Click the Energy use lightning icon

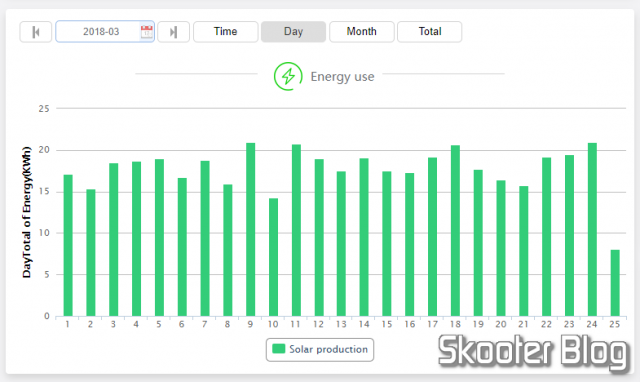(x=288, y=76)
